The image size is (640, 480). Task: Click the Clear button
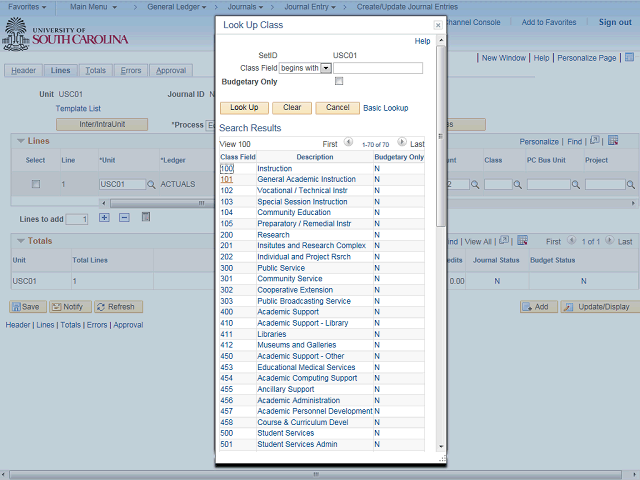coord(292,108)
